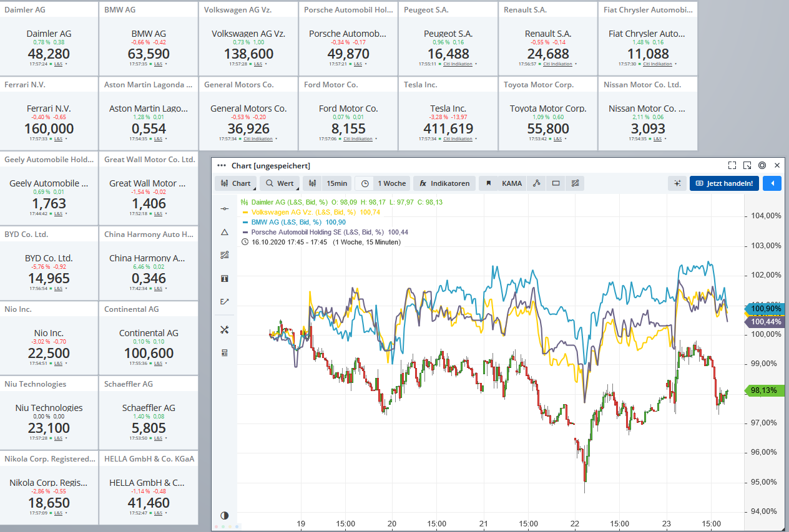Click the BYD Co. Ltd. price 14,965

click(x=49, y=278)
